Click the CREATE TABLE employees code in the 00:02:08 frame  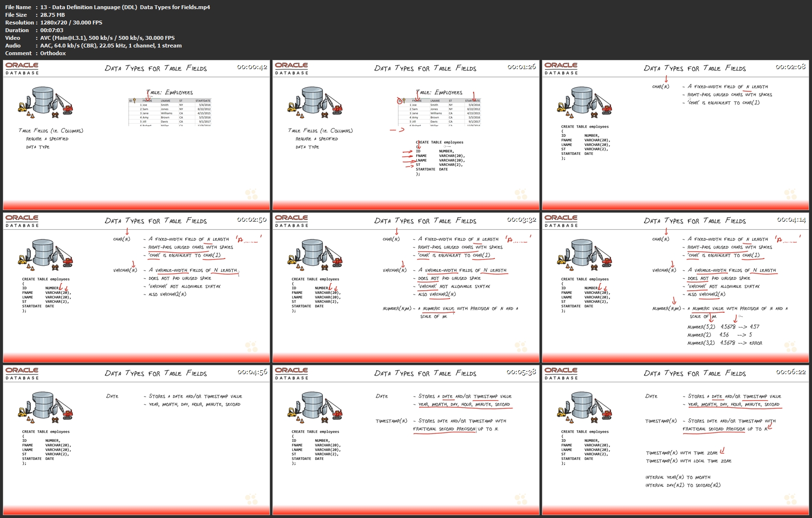[x=586, y=142]
